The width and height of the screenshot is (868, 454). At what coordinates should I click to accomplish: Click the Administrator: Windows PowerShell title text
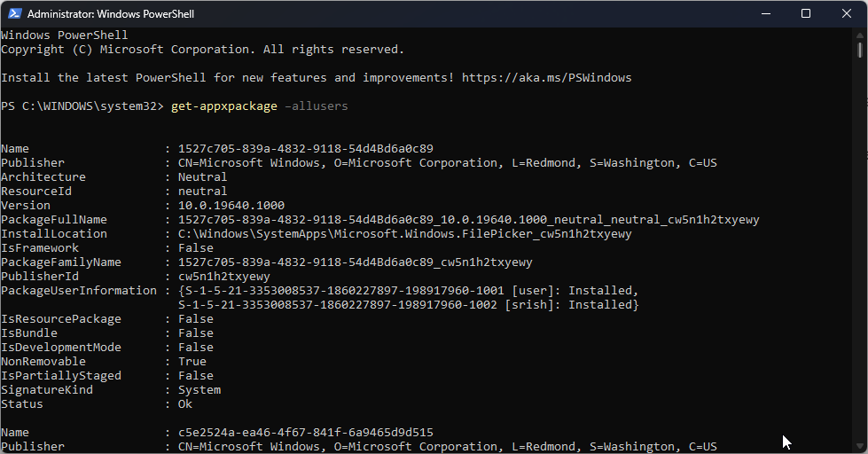111,14
